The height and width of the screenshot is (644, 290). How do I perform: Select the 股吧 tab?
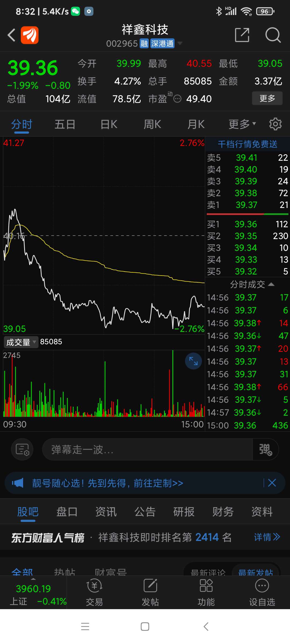28,512
